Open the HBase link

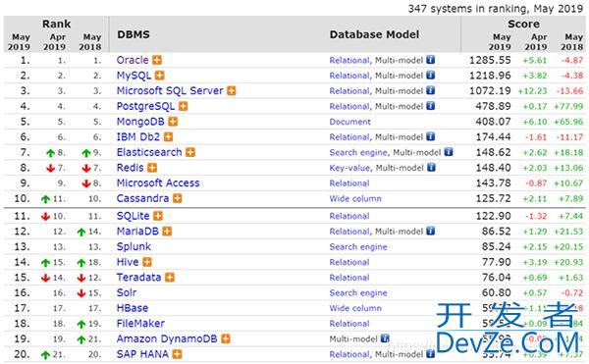(133, 308)
